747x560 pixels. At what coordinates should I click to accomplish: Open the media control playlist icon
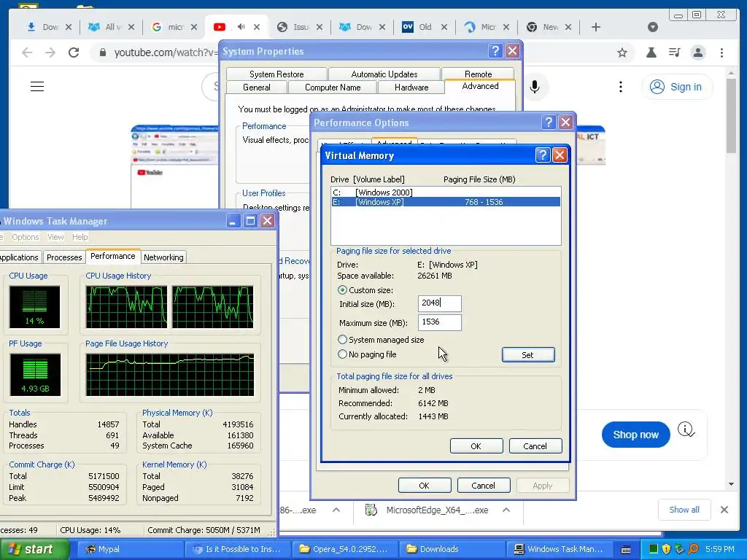coord(674,52)
